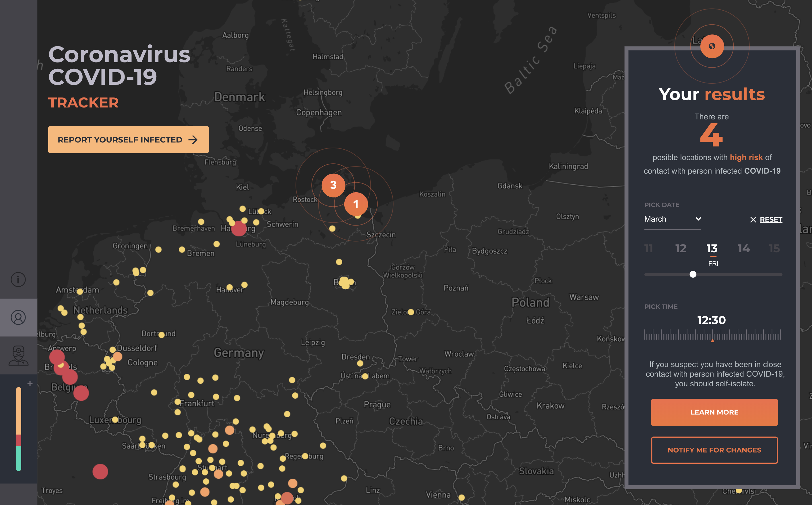Click the time ruler tick scale
Image resolution: width=812 pixels, height=505 pixels.
click(x=712, y=335)
